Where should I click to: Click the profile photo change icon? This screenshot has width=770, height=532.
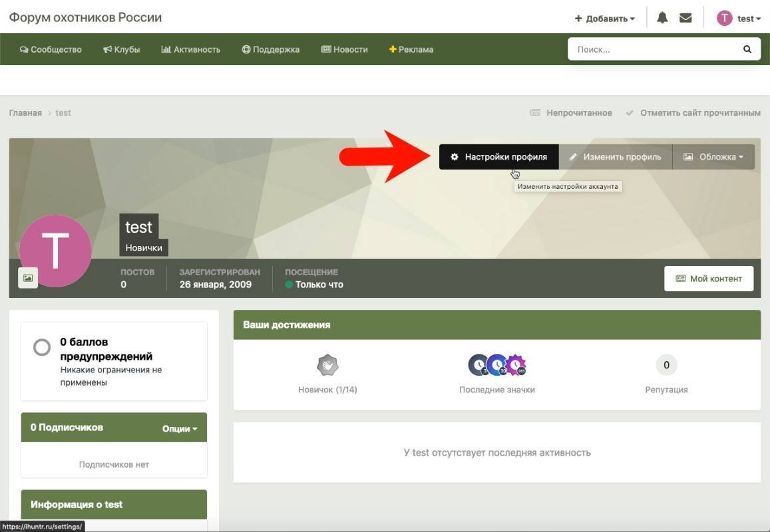(28, 278)
